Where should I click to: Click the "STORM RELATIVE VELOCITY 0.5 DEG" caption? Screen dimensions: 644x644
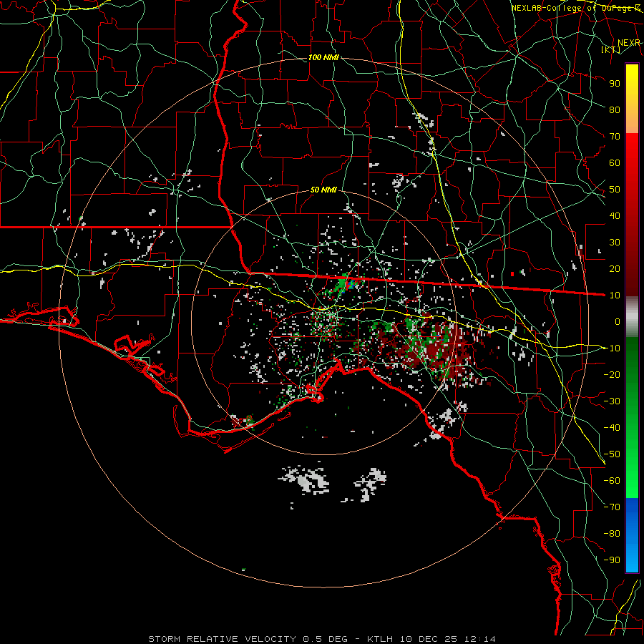[248, 639]
